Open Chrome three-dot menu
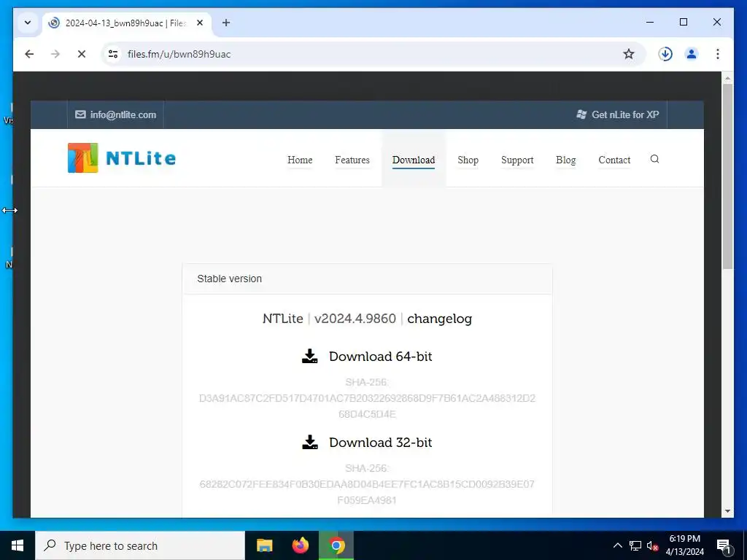 coord(718,54)
